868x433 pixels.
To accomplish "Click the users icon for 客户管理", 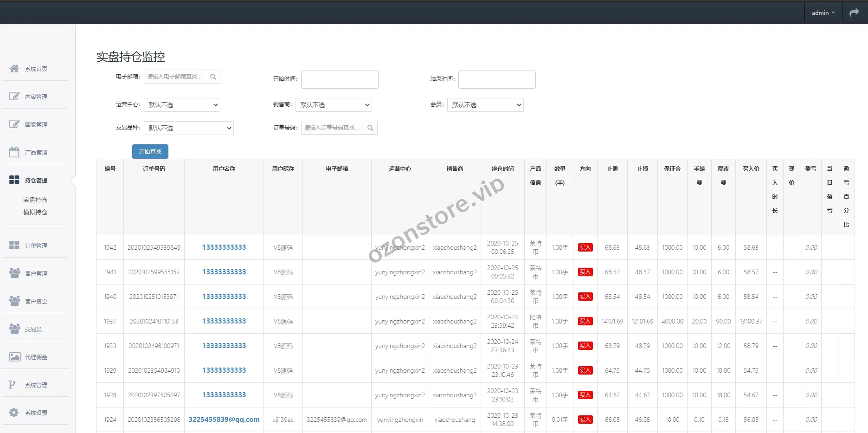I will (x=14, y=273).
